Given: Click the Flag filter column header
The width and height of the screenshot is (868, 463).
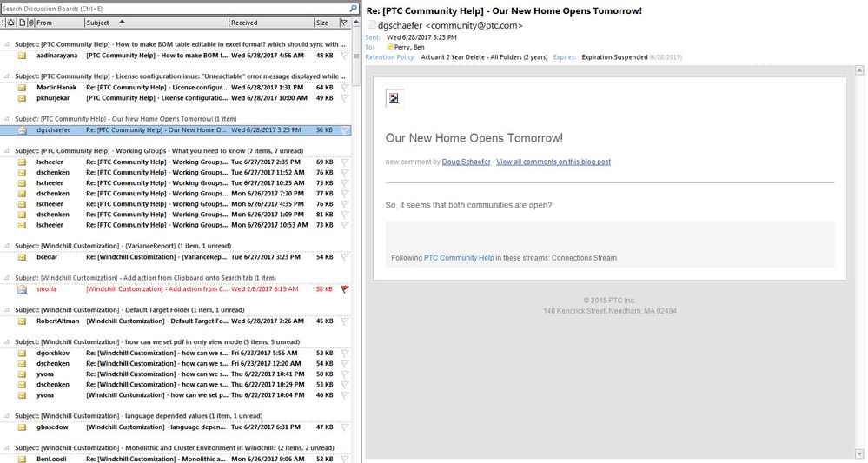Looking at the screenshot, I should coord(344,23).
